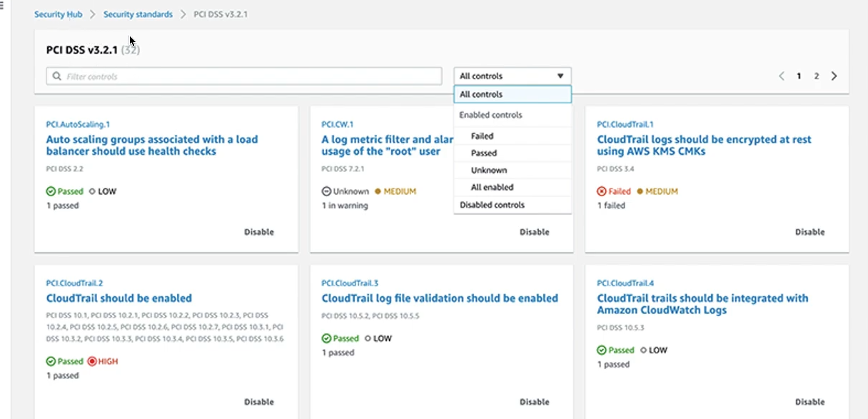Disable the PCI.AutoScaling.1 control

click(258, 232)
